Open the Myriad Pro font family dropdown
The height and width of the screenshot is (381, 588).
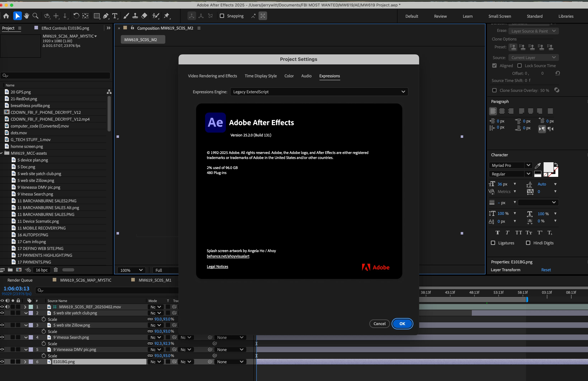[510, 165]
